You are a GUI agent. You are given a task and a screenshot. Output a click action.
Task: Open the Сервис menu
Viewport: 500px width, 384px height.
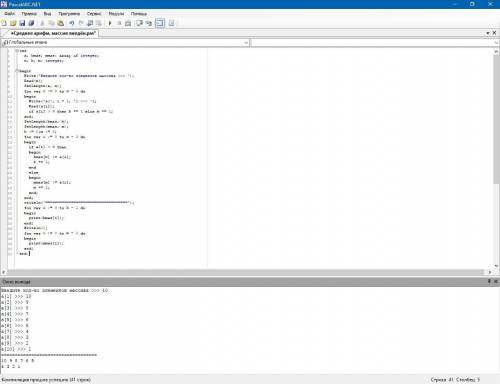(x=94, y=14)
